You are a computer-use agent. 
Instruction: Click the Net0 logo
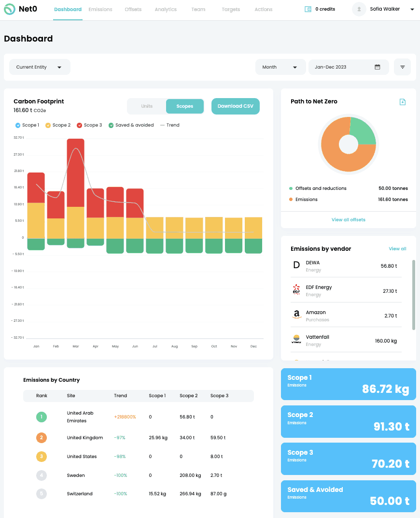point(20,9)
